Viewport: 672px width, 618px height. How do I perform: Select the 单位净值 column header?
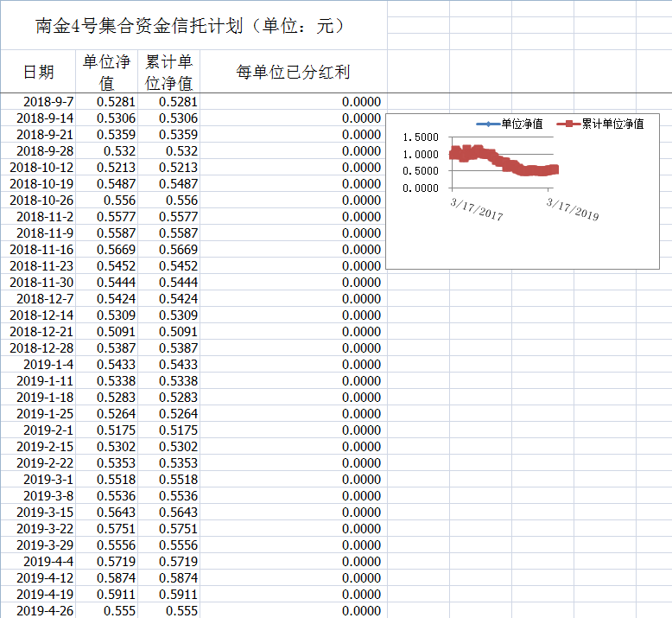pos(106,72)
